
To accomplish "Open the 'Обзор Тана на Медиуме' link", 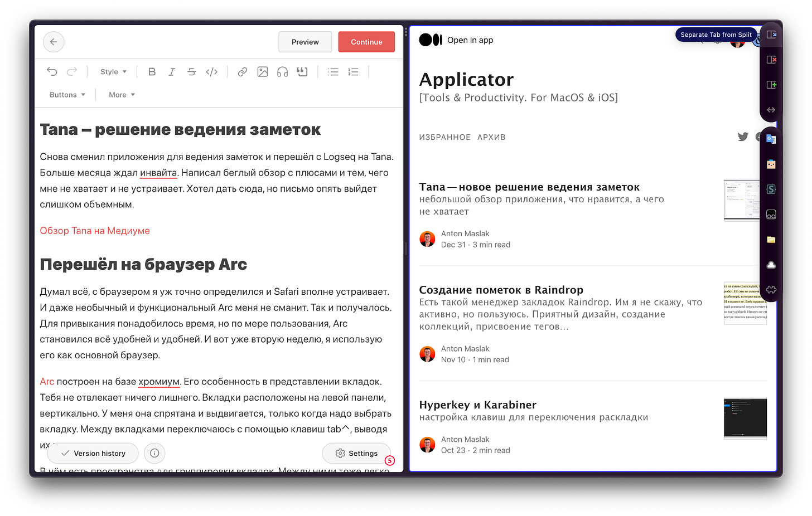I will tap(95, 231).
